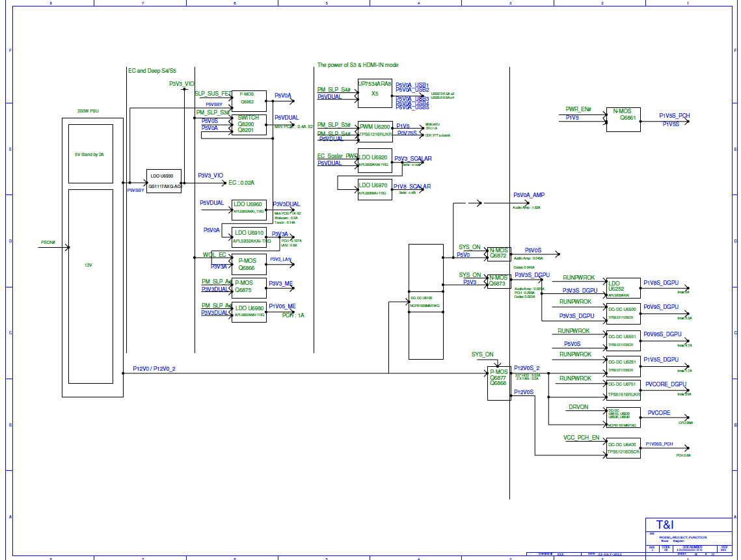
Task: Click the P5VSBY label beside LDO U6930
Action: click(135, 190)
